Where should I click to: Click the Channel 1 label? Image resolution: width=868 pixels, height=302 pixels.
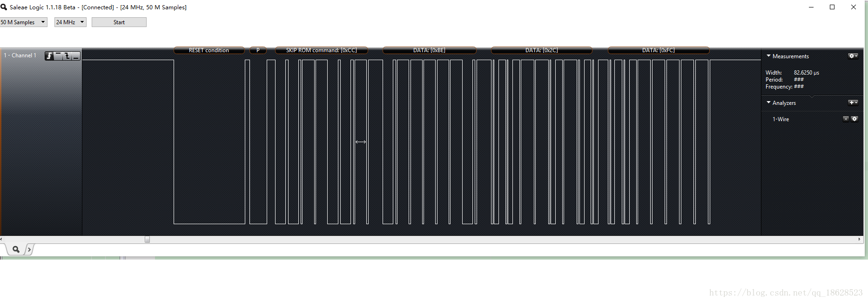pos(20,55)
